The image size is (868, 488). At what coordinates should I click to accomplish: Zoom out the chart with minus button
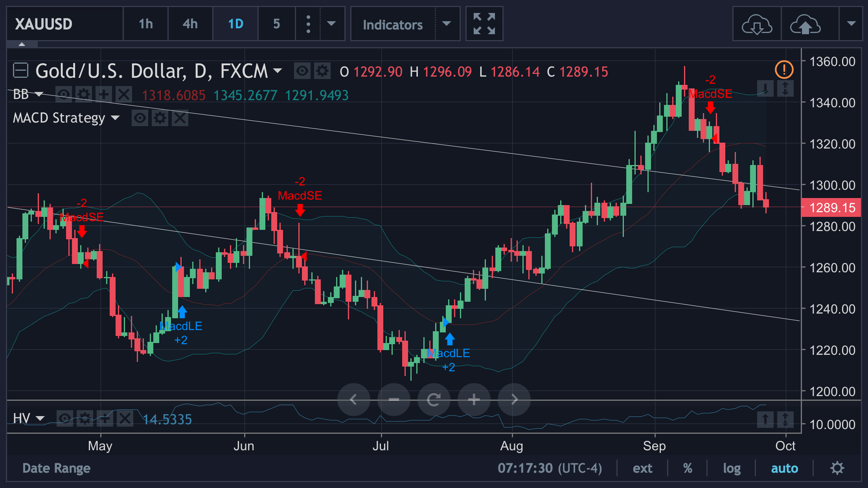point(394,400)
